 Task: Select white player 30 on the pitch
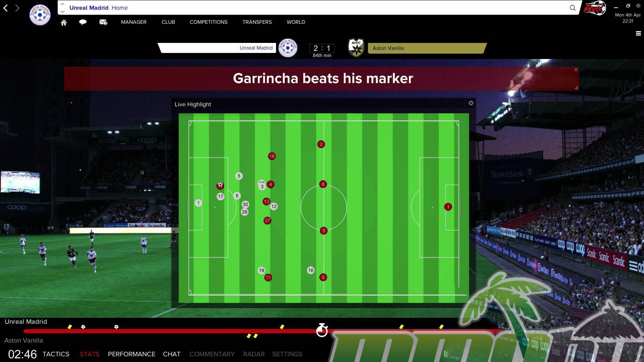click(246, 204)
